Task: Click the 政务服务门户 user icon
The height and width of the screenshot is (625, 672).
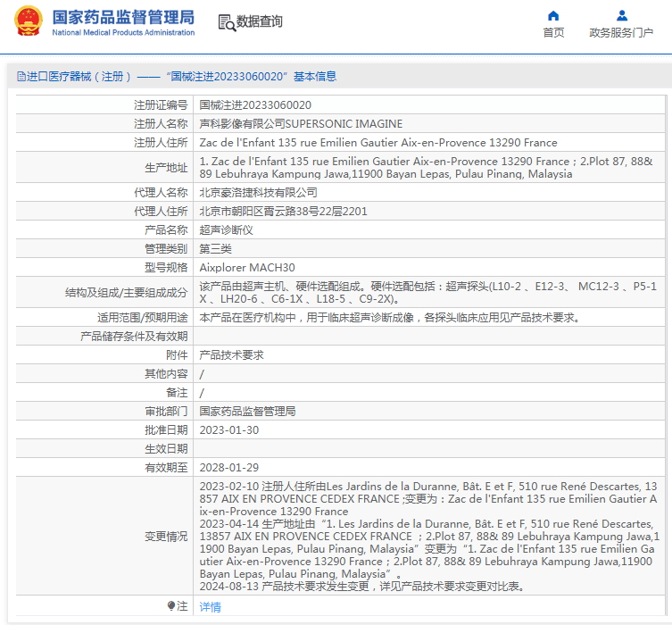Action: 621,16
